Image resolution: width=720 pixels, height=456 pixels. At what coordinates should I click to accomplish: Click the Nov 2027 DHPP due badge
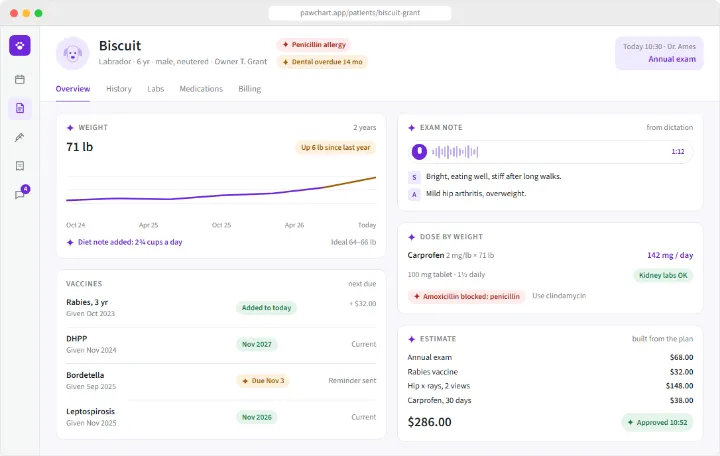257,344
